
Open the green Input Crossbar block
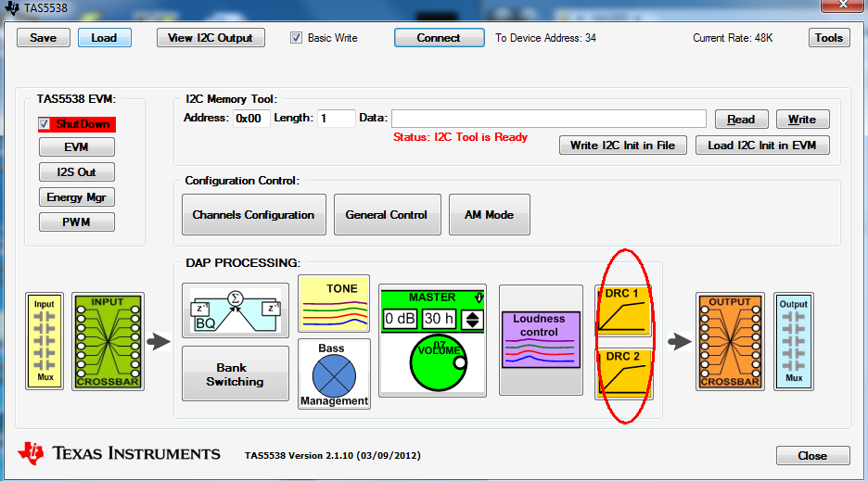click(108, 341)
